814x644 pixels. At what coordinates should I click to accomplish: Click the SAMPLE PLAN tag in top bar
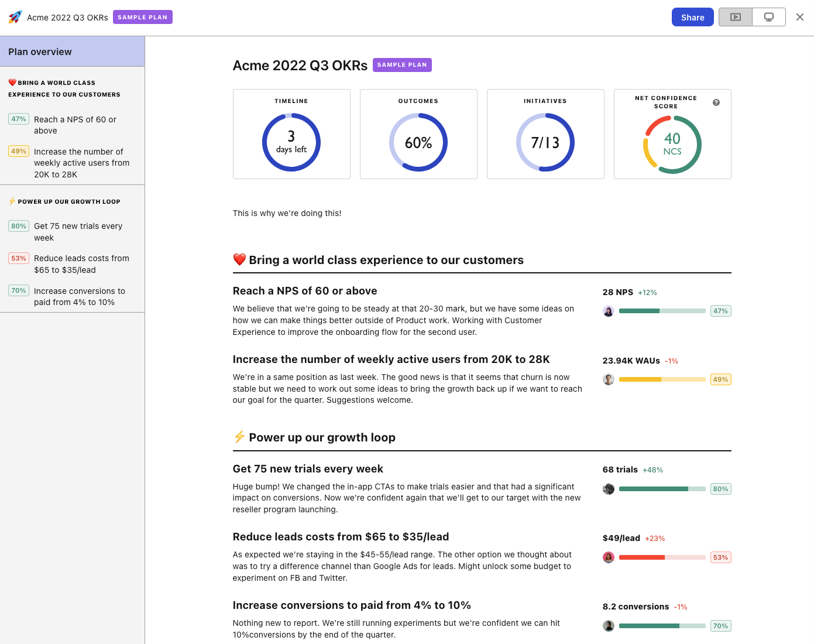pos(143,17)
